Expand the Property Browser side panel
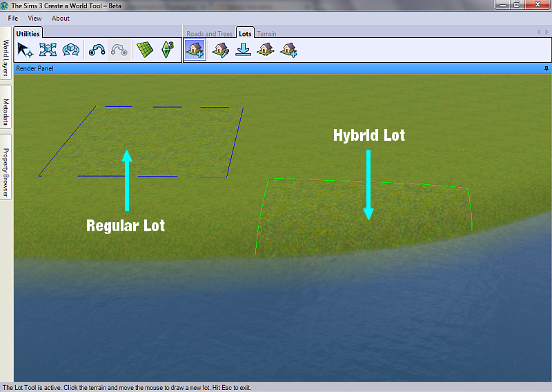This screenshot has width=552, height=392. coord(6,171)
